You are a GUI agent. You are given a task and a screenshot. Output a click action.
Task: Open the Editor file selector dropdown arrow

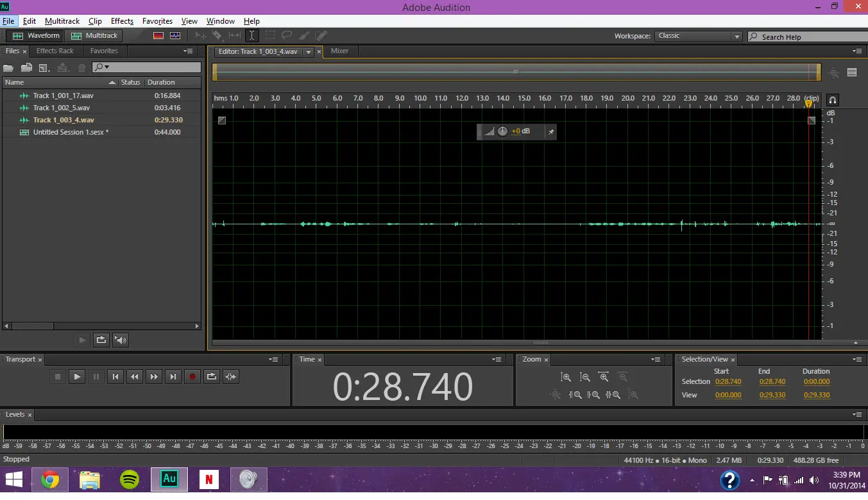click(x=309, y=52)
